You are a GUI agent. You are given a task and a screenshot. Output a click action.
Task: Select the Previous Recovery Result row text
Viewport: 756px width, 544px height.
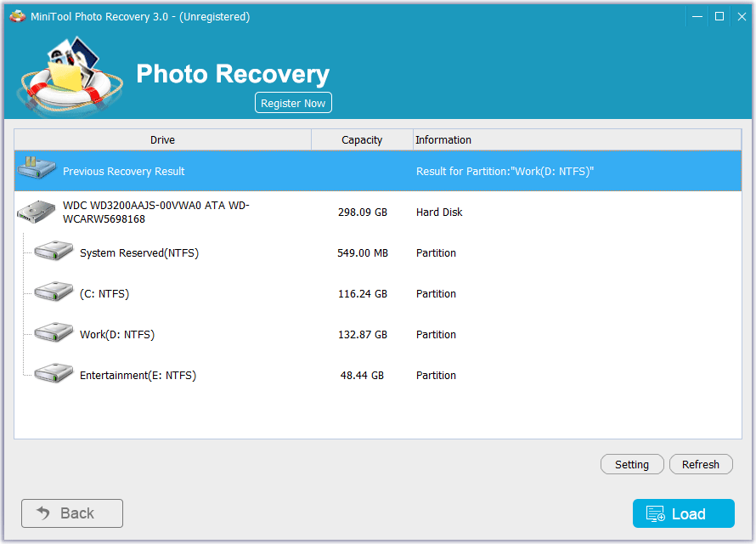(x=123, y=171)
